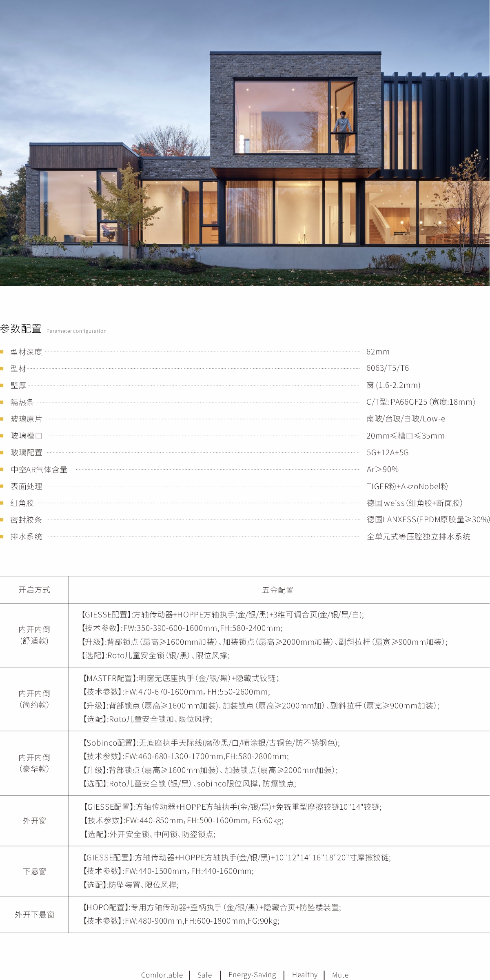Click the "表面处理" parameter label
The width and height of the screenshot is (490, 980).
26,486
